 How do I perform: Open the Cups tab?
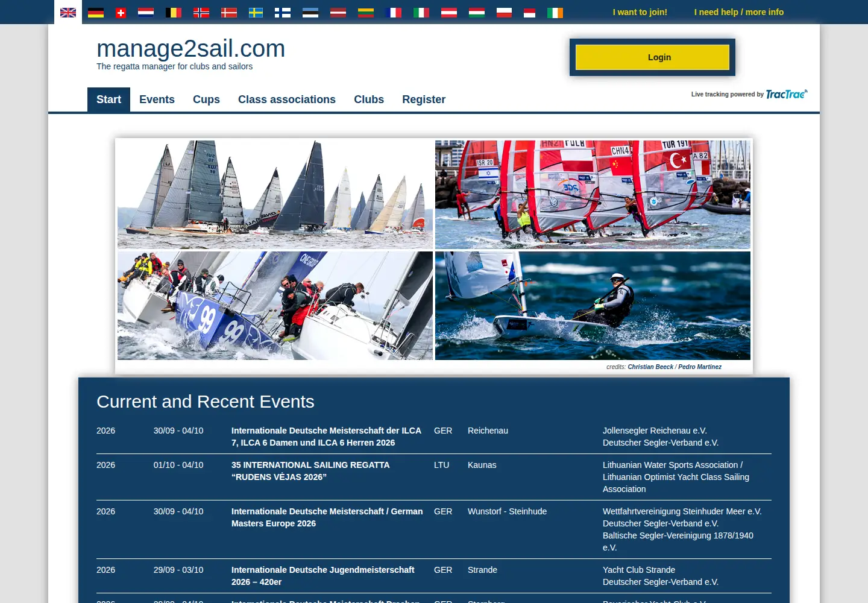point(206,99)
